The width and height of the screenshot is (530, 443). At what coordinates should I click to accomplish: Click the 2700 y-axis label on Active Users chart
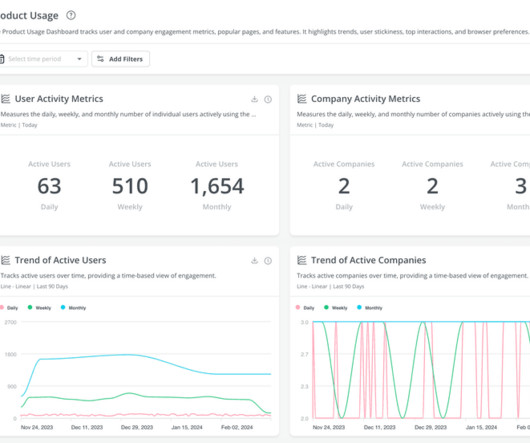[10, 322]
